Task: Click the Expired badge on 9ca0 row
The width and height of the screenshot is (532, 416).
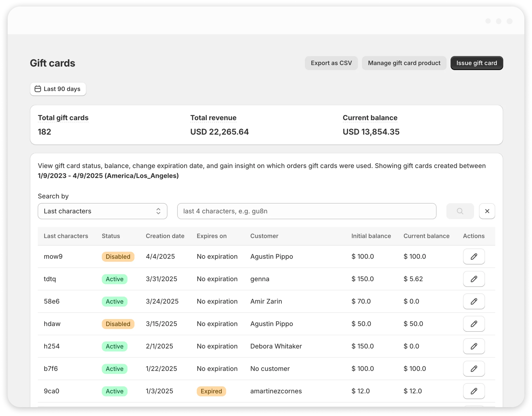Action: tap(211, 391)
